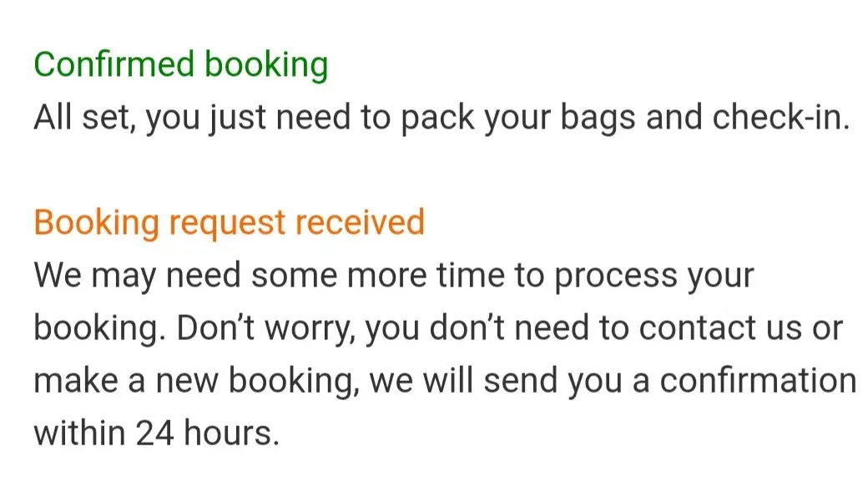Click the word "worry"
The width and height of the screenshot is (868, 502).
305,328
